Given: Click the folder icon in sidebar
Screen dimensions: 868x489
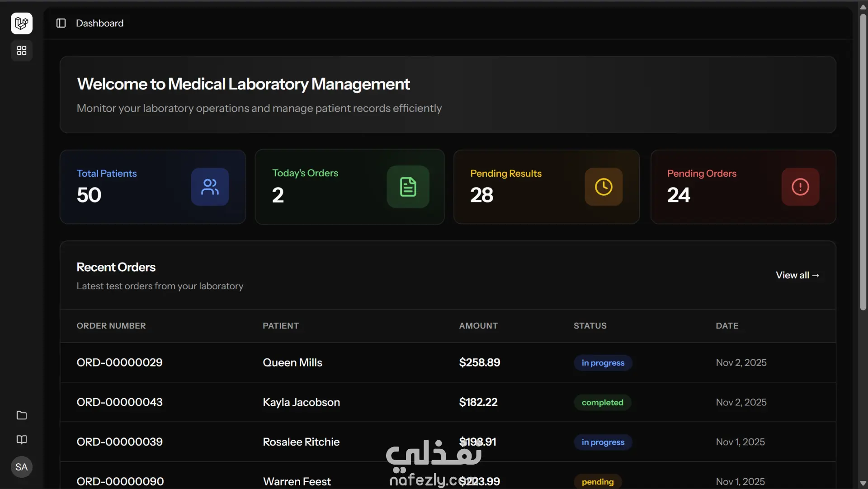Looking at the screenshot, I should click(x=22, y=415).
